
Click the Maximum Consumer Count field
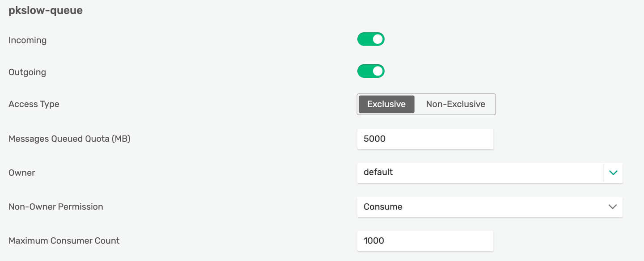(425, 241)
